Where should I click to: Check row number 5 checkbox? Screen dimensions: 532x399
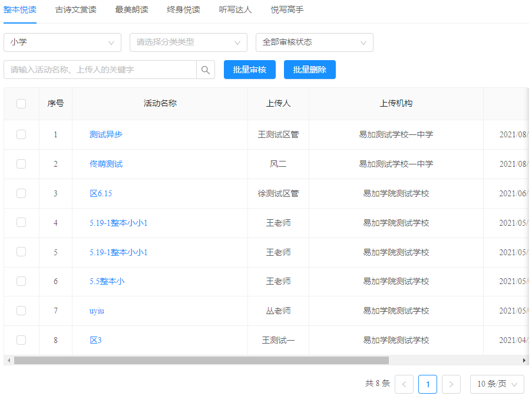[21, 252]
